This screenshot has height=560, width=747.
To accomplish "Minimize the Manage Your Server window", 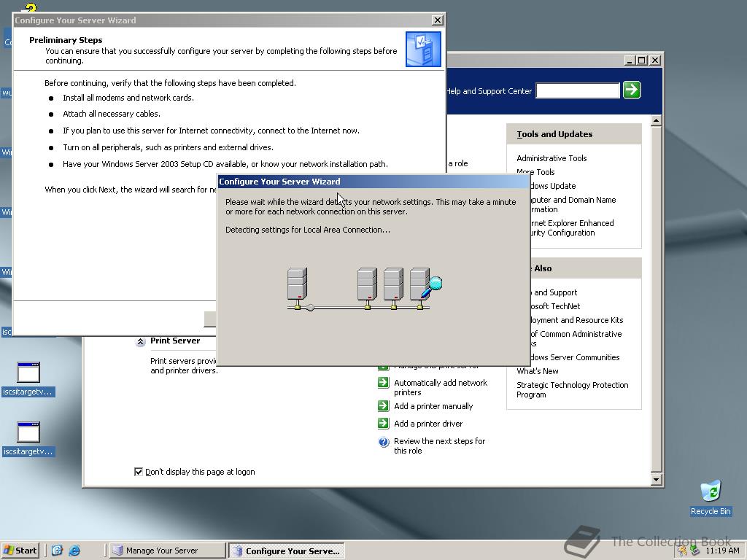I will point(630,61).
